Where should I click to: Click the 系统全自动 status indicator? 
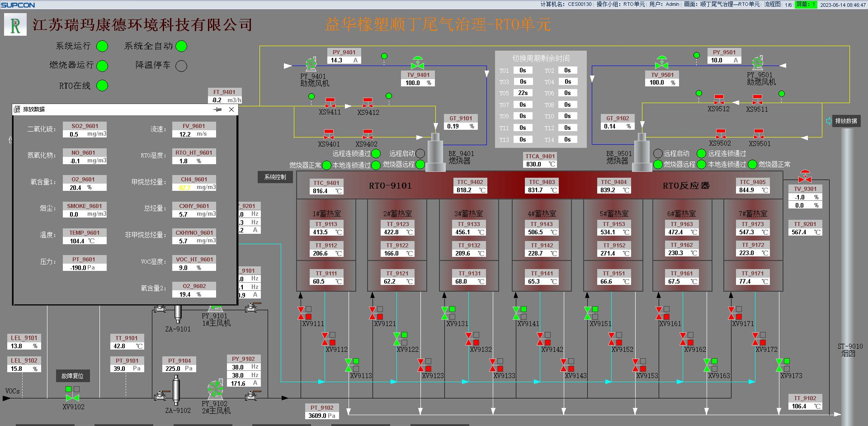point(181,46)
